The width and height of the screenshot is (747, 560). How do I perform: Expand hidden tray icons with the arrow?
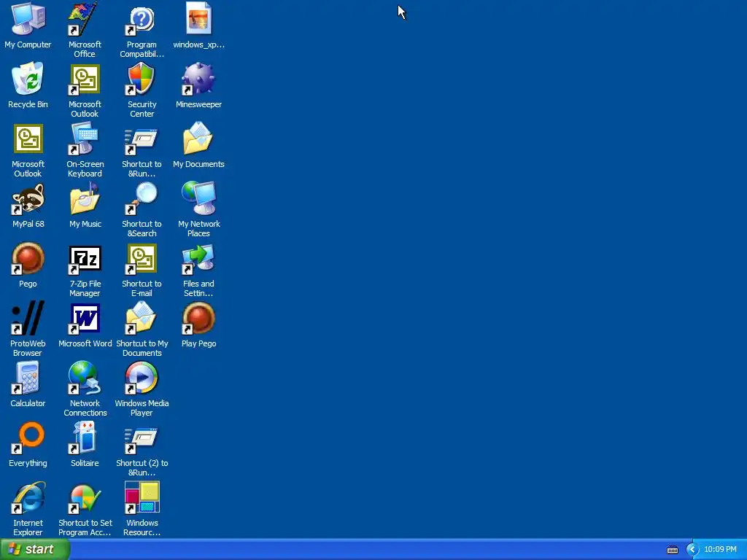pyautogui.click(x=692, y=550)
